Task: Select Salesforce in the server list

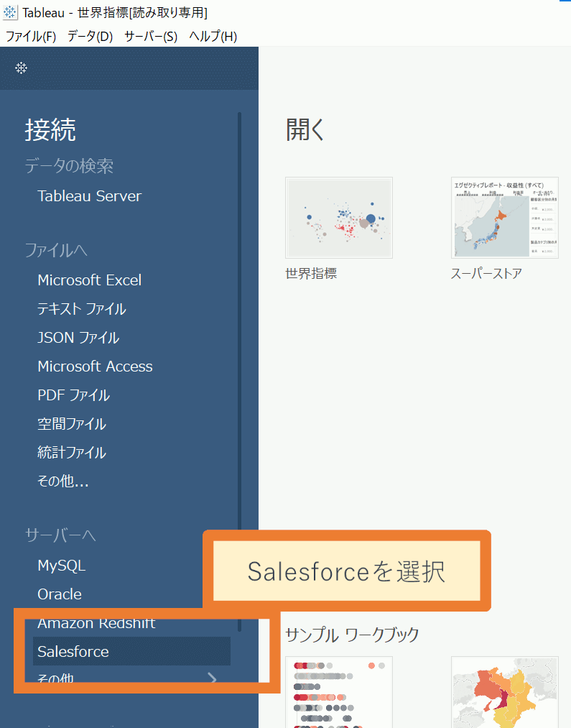Action: tap(131, 651)
